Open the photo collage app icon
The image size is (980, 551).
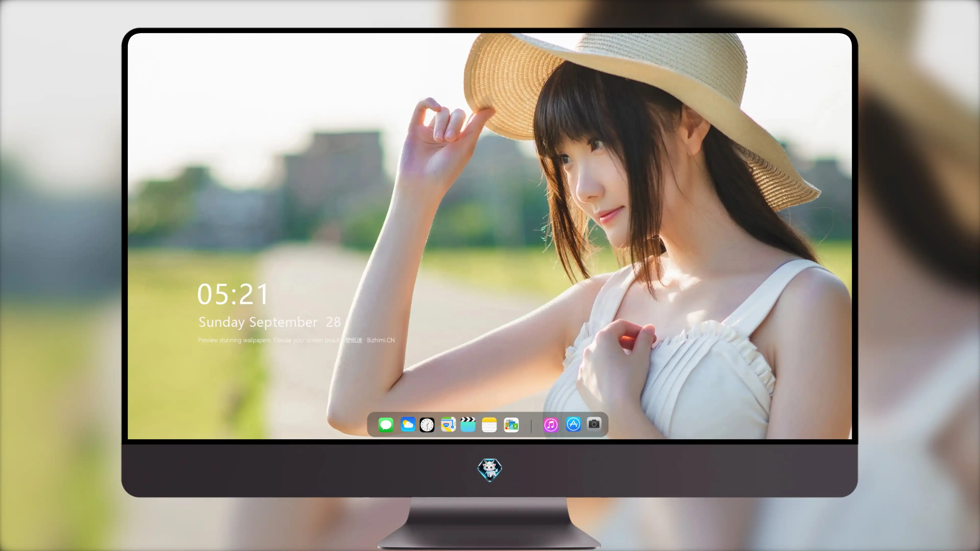(511, 425)
